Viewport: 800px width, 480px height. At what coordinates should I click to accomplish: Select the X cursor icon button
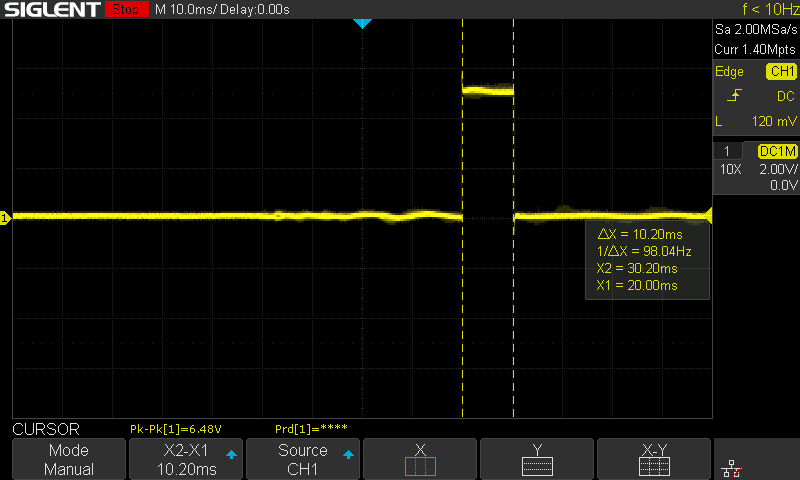[x=420, y=459]
